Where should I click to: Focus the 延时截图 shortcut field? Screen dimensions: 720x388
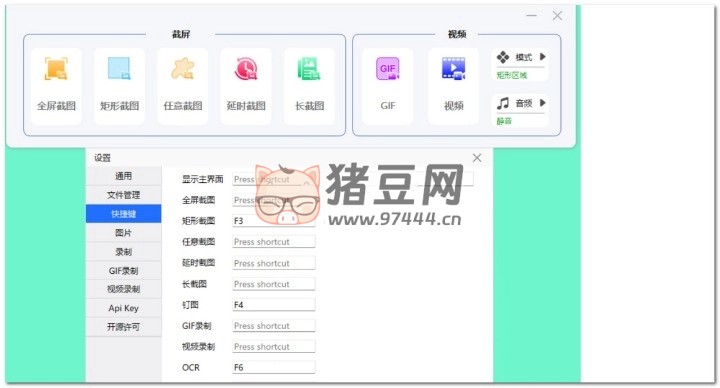[274, 263]
